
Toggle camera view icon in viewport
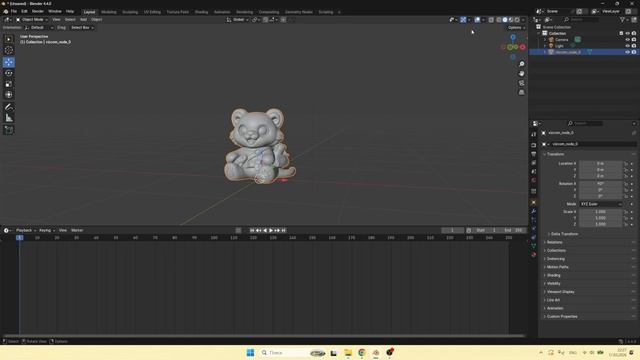point(522,83)
